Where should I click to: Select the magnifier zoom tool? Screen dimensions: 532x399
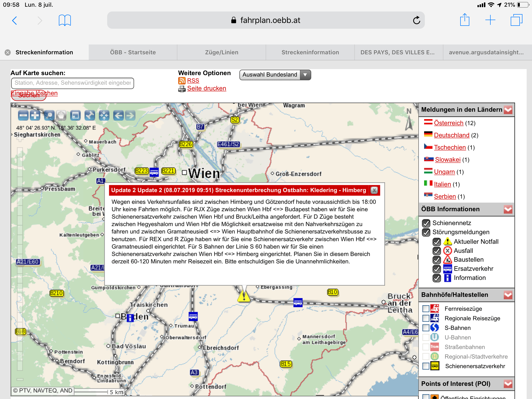coord(49,116)
